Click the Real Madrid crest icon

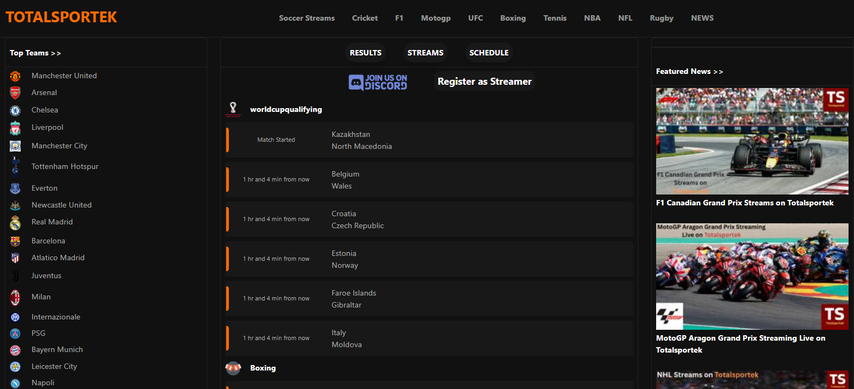(x=15, y=223)
